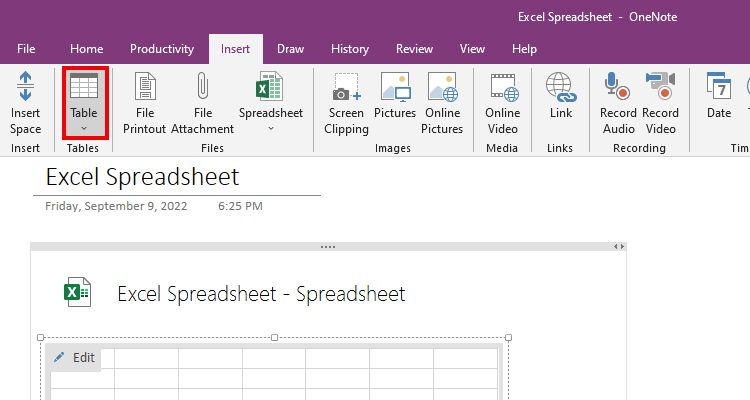Image resolution: width=750 pixels, height=400 pixels.
Task: Start a Screen Clipping
Action: (346, 103)
